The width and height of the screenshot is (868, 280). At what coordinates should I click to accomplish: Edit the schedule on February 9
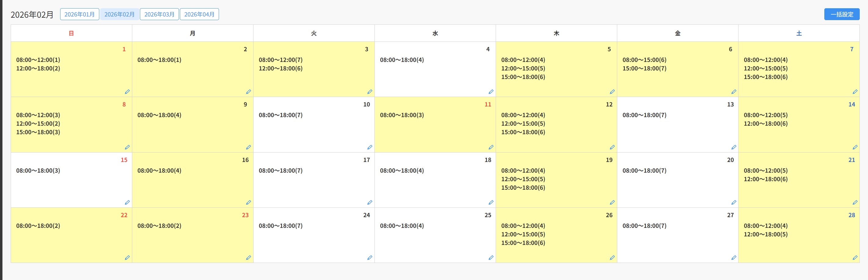(x=248, y=147)
